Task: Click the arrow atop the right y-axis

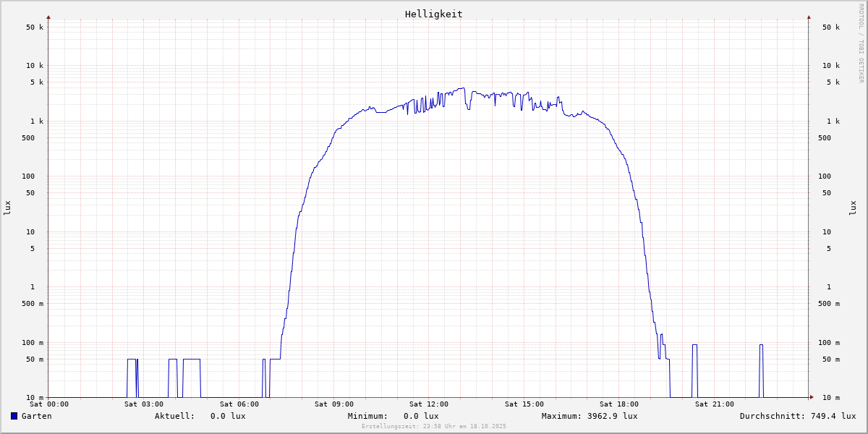Action: [x=809, y=17]
